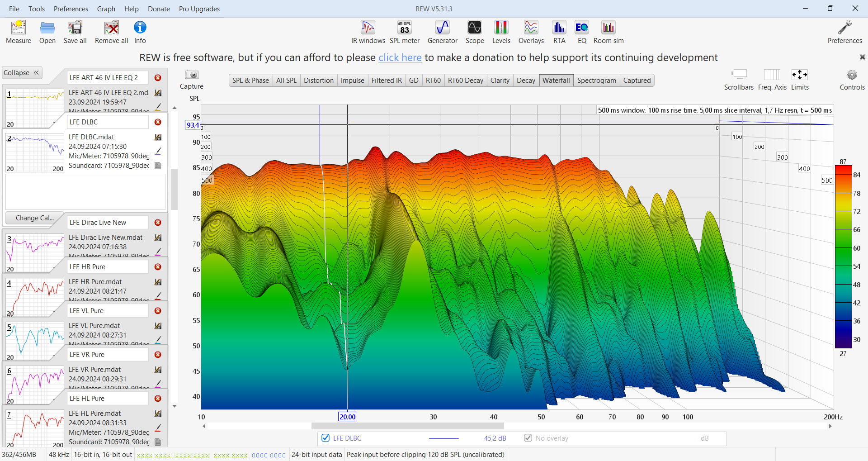Edit the LFE DLBC name field

click(x=108, y=122)
